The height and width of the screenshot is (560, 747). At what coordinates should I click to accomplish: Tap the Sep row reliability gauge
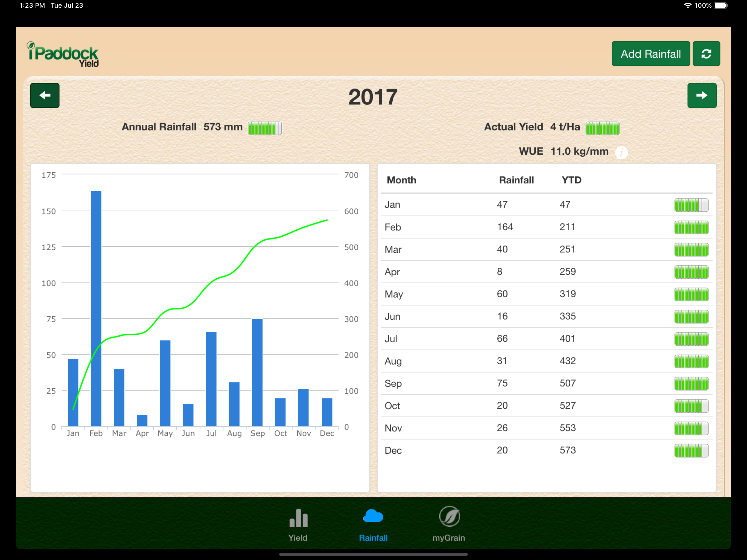[x=691, y=384]
